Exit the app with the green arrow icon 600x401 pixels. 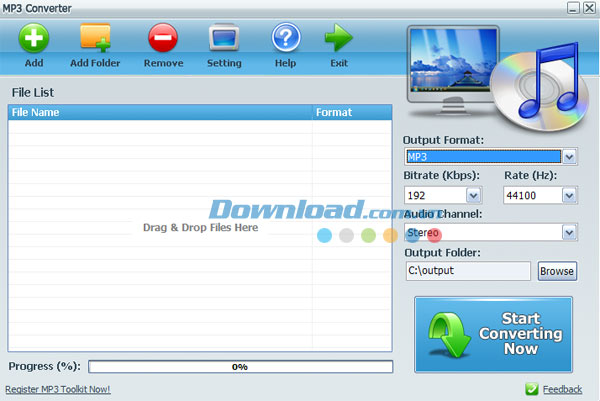click(x=338, y=37)
